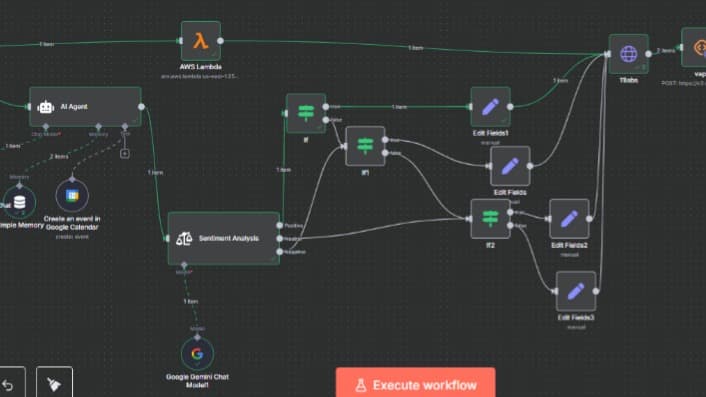
Task: Click the Model connector diamond under Sentiment Analysis
Action: 184,265
